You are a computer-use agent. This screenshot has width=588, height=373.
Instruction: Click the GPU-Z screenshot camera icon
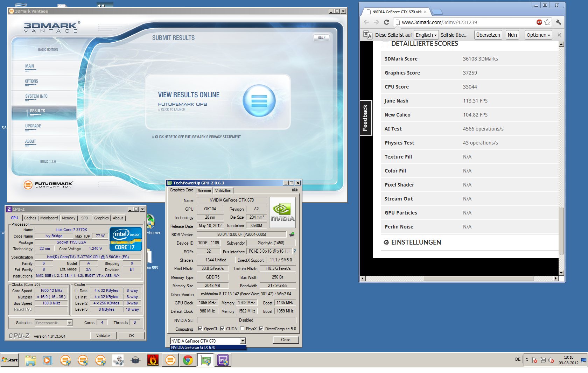(295, 190)
